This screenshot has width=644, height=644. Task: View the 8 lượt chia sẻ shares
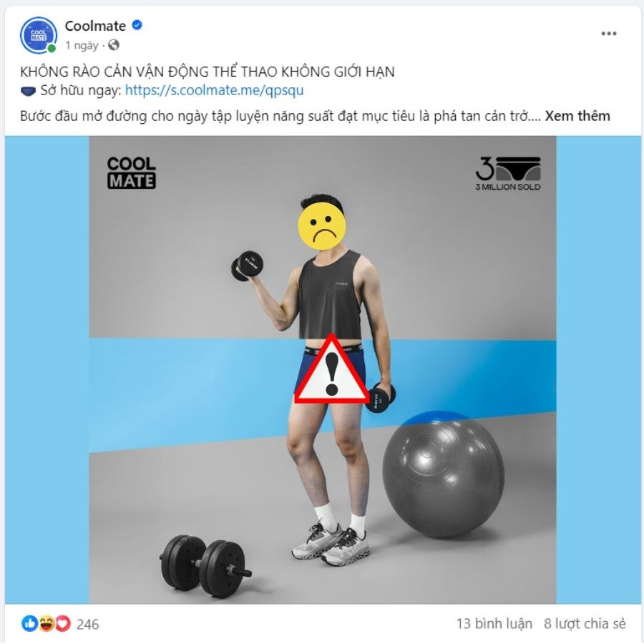585,623
